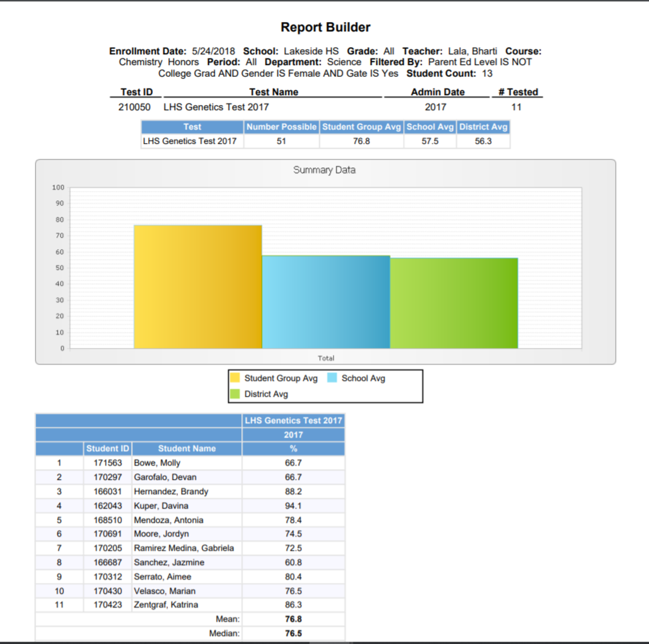Viewport: 649px width, 644px height.
Task: Click the Student Group Avg header cell
Action: point(361,127)
